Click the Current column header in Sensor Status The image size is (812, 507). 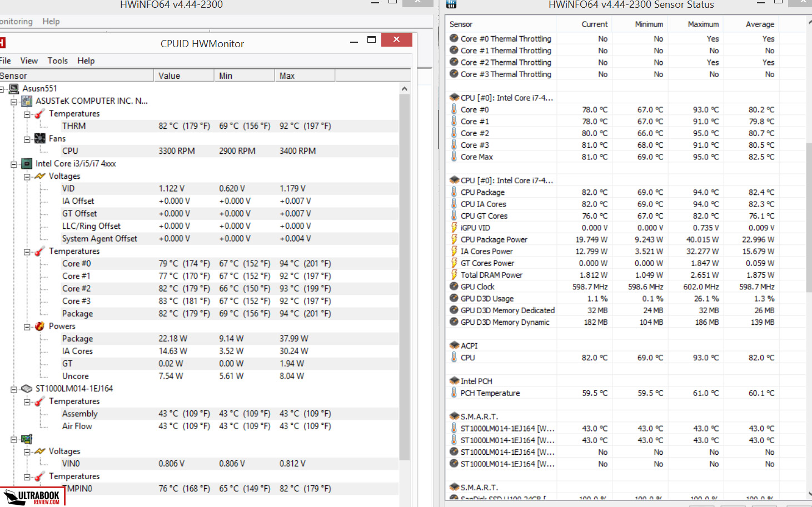click(584, 24)
